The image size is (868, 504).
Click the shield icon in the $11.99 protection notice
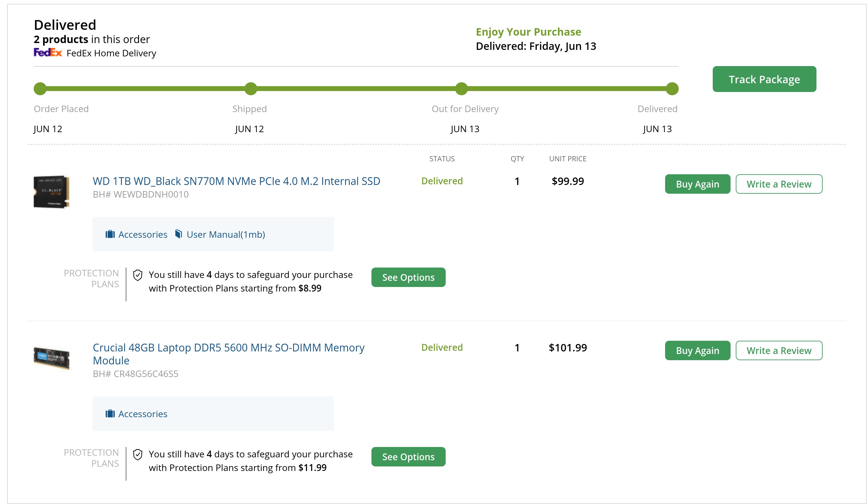[x=137, y=454]
